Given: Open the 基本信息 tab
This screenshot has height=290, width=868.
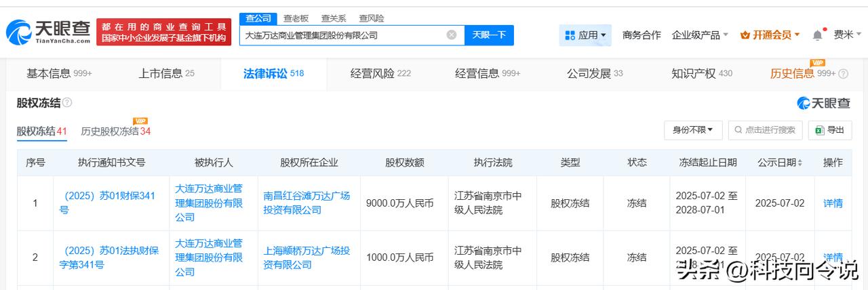Looking at the screenshot, I should pyautogui.click(x=59, y=73).
